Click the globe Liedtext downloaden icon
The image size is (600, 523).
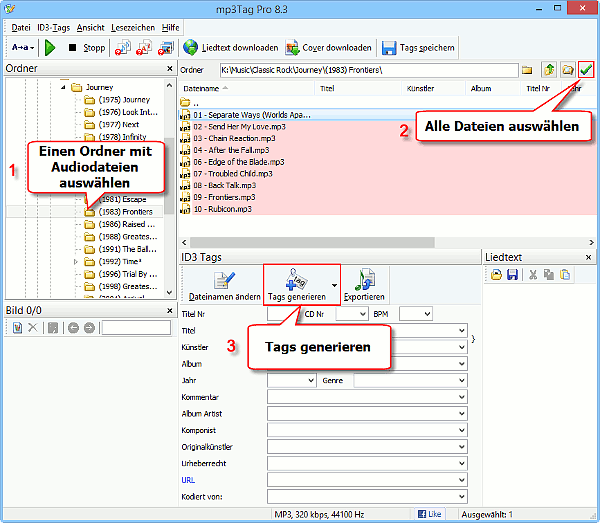pos(190,48)
